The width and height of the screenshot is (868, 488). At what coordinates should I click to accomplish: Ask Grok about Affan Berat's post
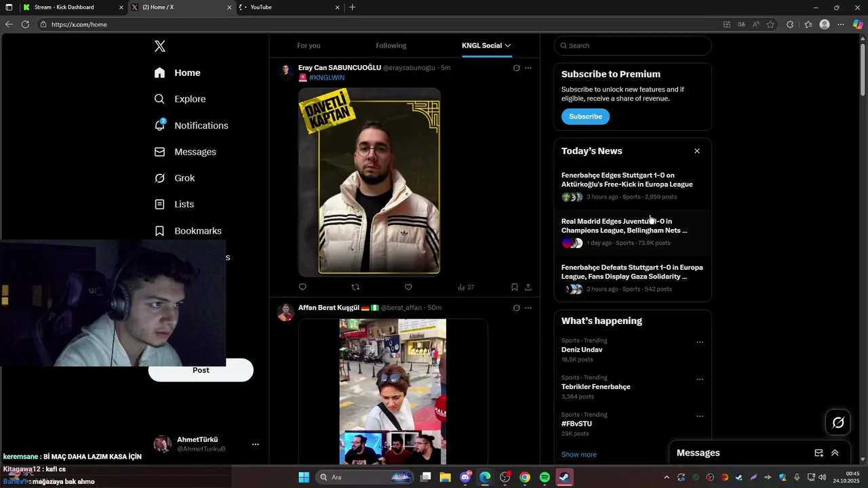516,308
